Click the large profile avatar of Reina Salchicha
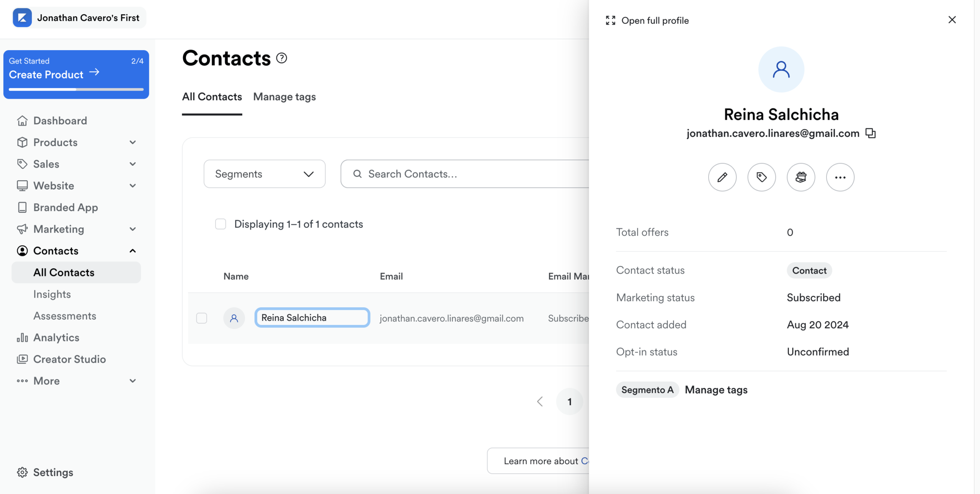Viewport: 980px width, 494px height. 781,70
